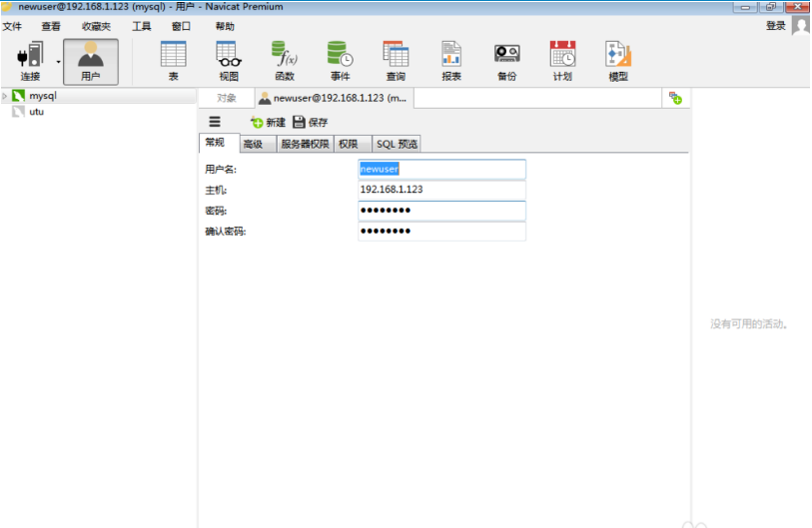812x528 pixels.
Task: Click the New (新建) button
Action: (x=268, y=122)
